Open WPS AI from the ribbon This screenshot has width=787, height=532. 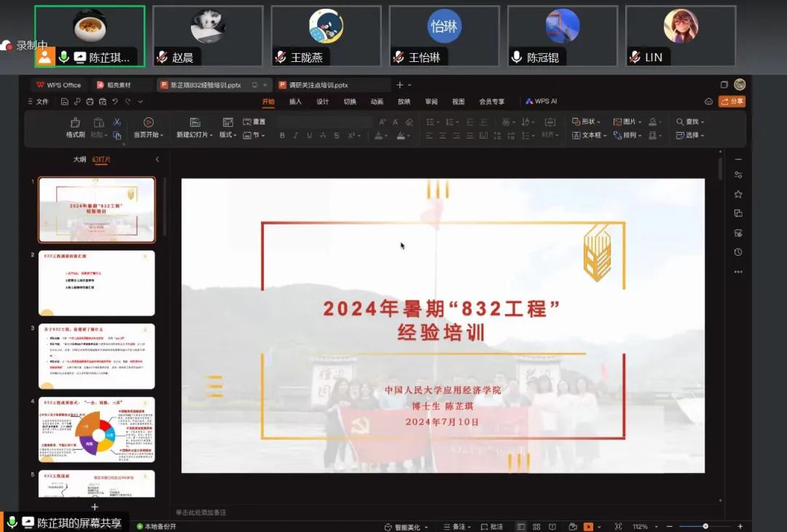point(541,102)
